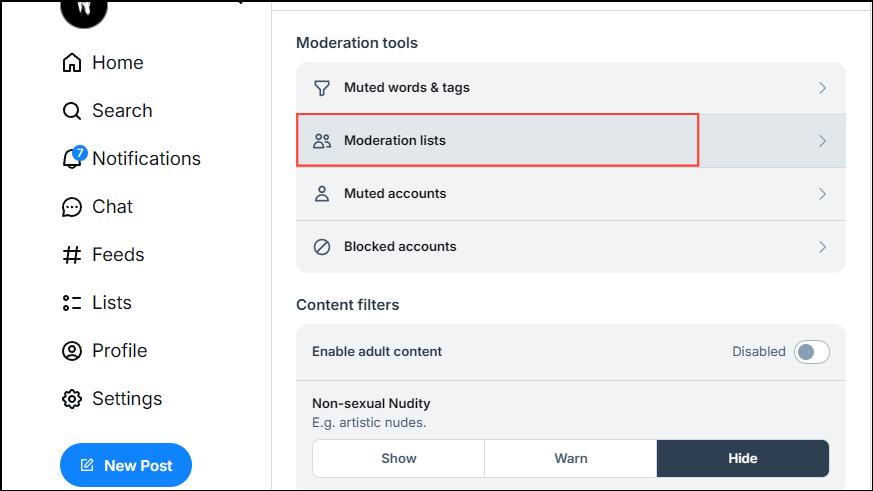This screenshot has width=873, height=491.
Task: Expand Muted accounts chevron arrow
Action: (x=822, y=194)
